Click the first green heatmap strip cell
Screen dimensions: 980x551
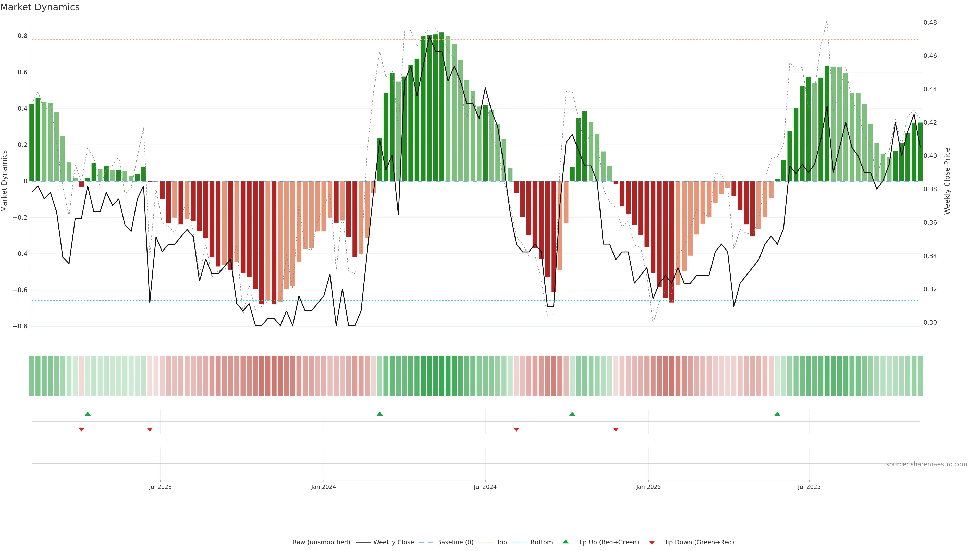pyautogui.click(x=32, y=376)
